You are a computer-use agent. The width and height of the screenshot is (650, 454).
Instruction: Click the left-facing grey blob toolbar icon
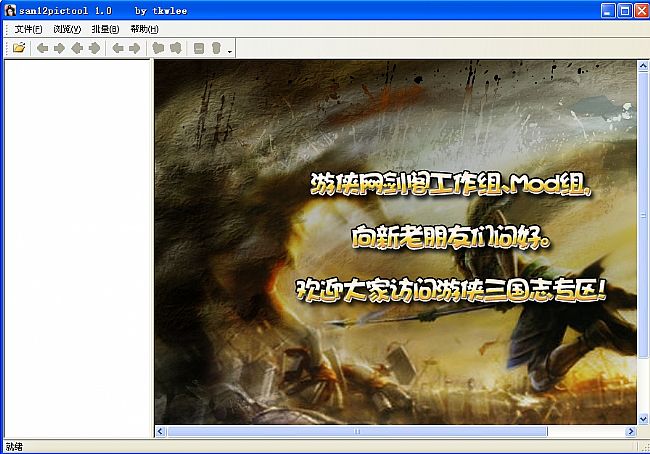(158, 48)
